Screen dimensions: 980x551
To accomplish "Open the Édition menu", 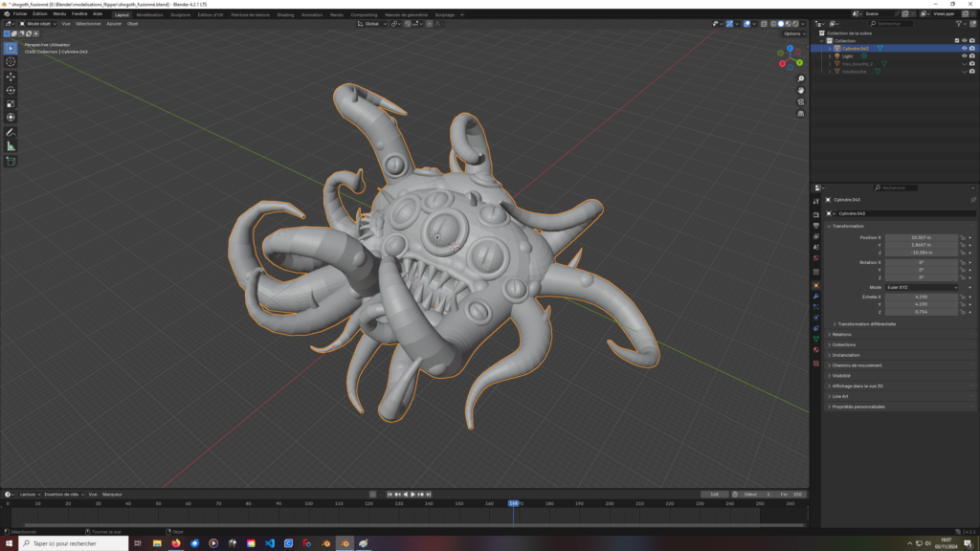I will [x=40, y=13].
